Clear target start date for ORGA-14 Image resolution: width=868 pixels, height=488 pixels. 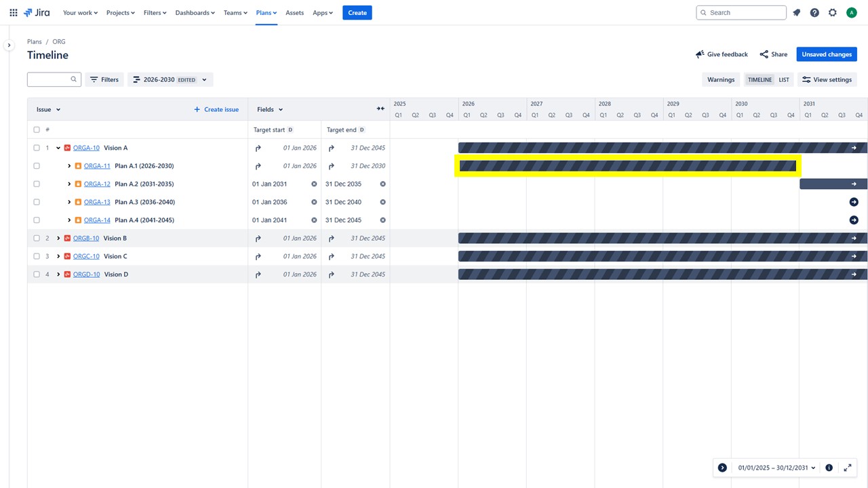[x=314, y=220]
